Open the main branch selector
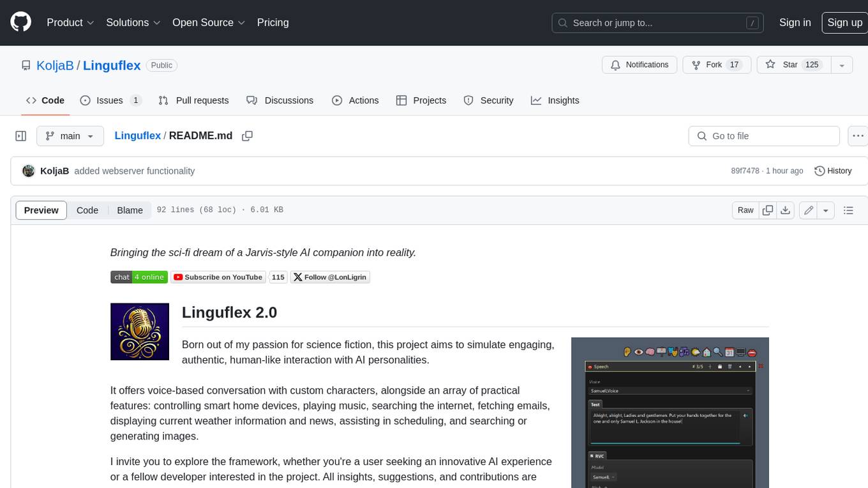Viewport: 868px width, 488px height. 70,136
